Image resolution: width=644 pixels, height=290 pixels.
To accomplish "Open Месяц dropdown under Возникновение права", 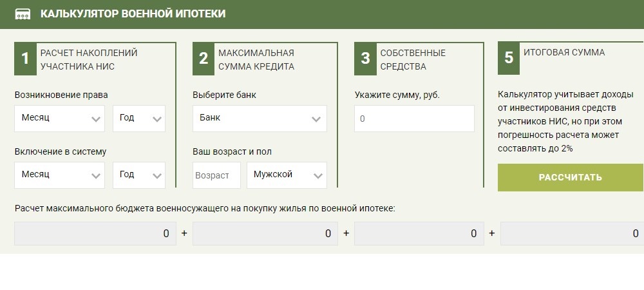I will [x=59, y=119].
